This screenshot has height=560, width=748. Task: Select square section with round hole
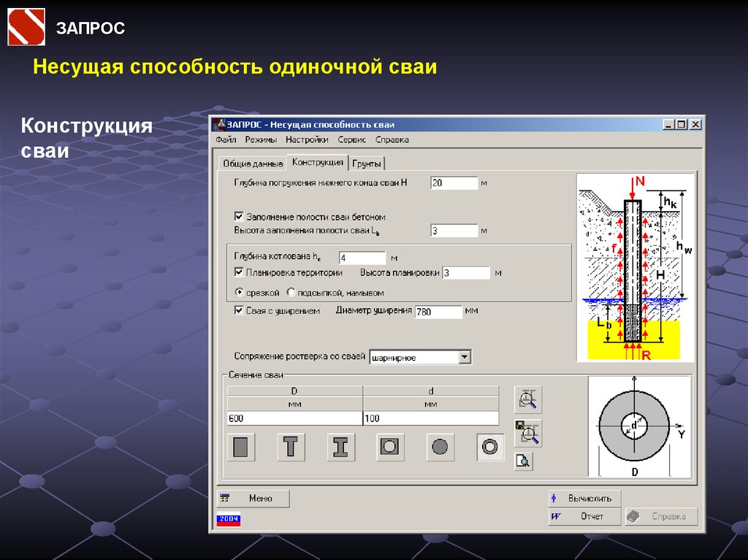point(390,447)
